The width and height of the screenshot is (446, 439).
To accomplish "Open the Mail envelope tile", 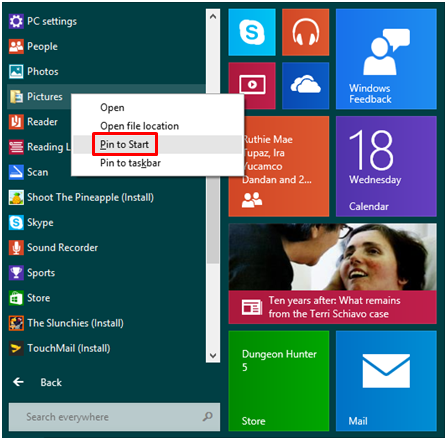I will [386, 381].
